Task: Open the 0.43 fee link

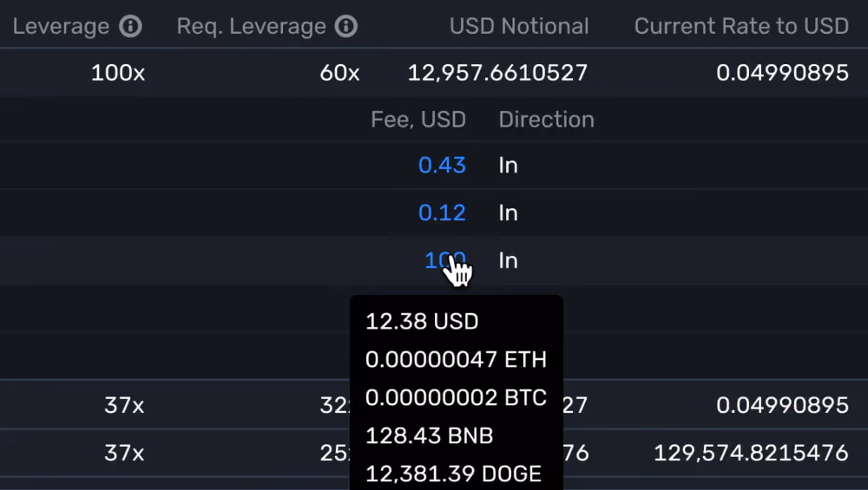Action: coord(442,165)
